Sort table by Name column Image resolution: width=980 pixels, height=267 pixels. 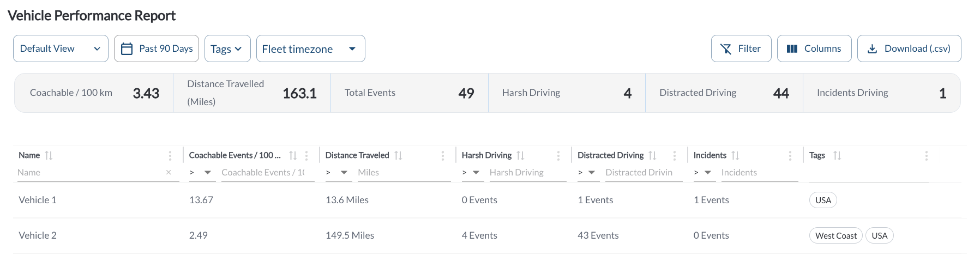click(49, 155)
